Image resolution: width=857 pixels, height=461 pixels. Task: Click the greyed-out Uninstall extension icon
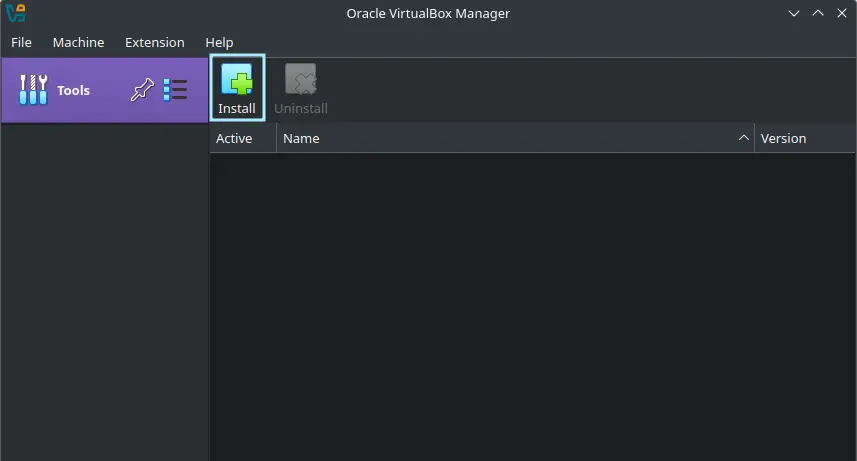coord(301,80)
